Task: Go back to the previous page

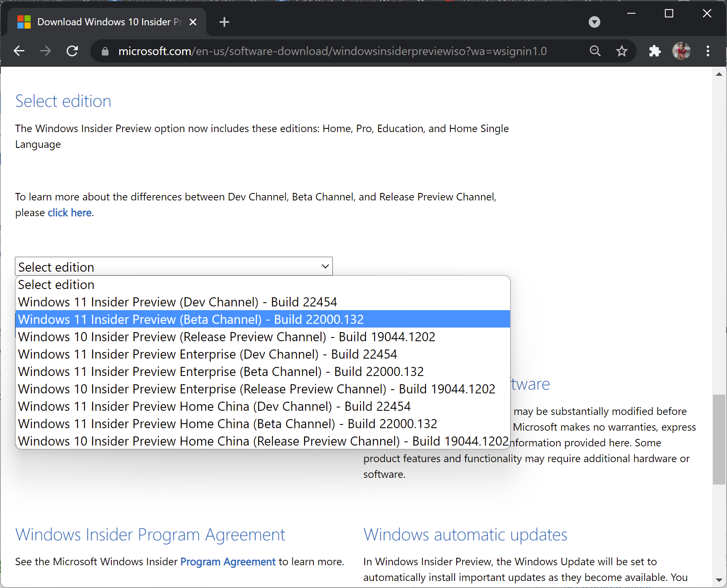Action: tap(19, 51)
